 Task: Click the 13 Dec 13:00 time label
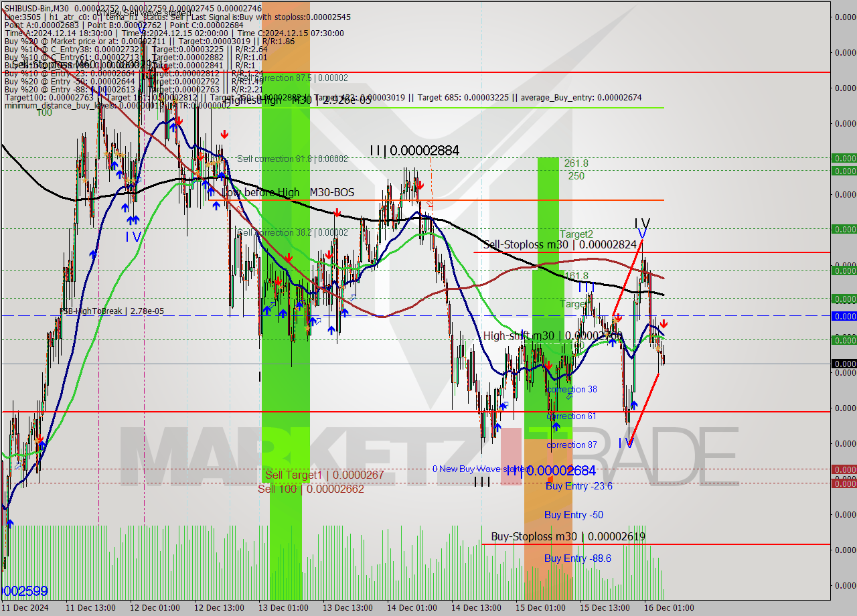347,608
